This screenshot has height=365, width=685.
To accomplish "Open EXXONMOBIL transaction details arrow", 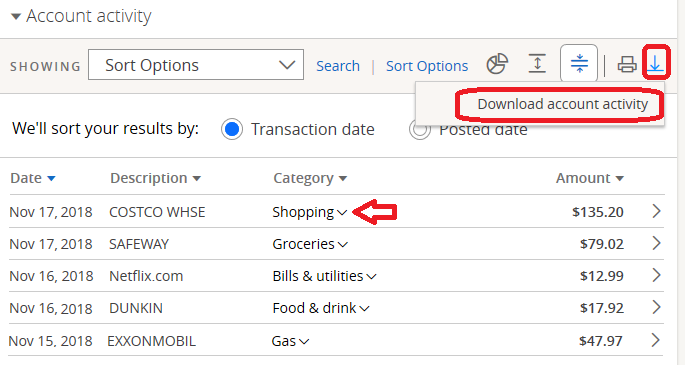I will [x=655, y=340].
